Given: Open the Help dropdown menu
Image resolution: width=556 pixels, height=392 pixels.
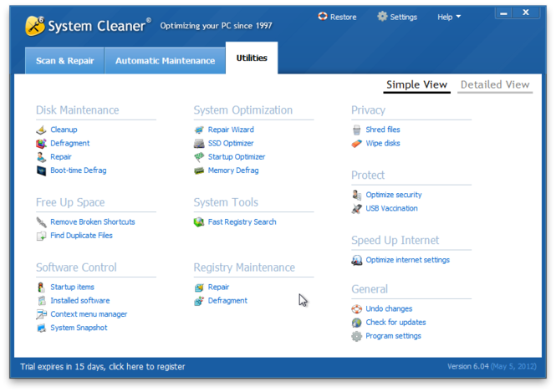Looking at the screenshot, I should [x=448, y=17].
